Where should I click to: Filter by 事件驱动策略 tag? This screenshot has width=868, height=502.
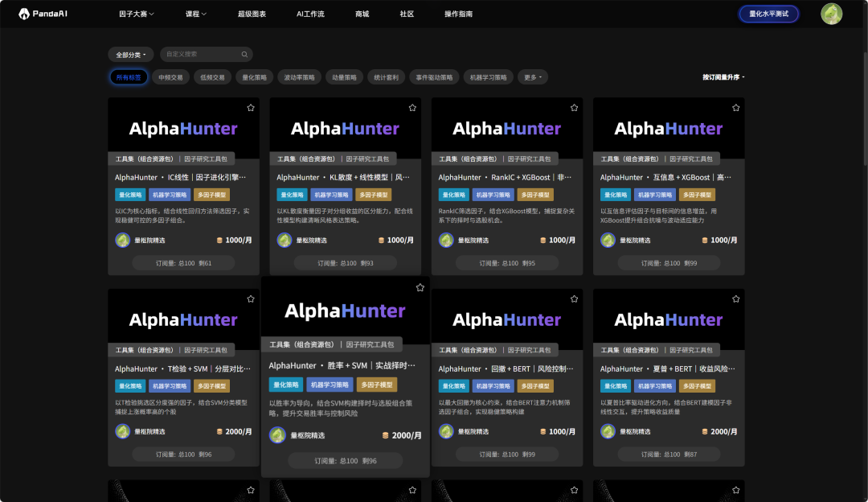pos(434,77)
